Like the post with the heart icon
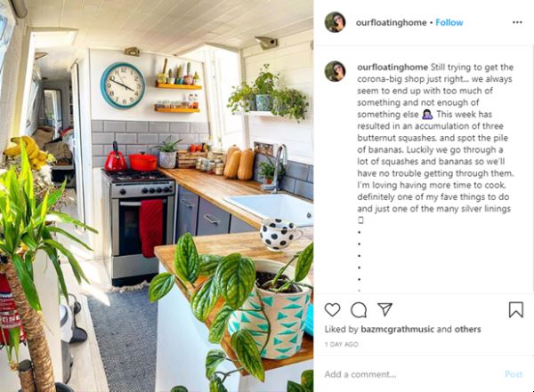The width and height of the screenshot is (534, 392). click(x=332, y=309)
